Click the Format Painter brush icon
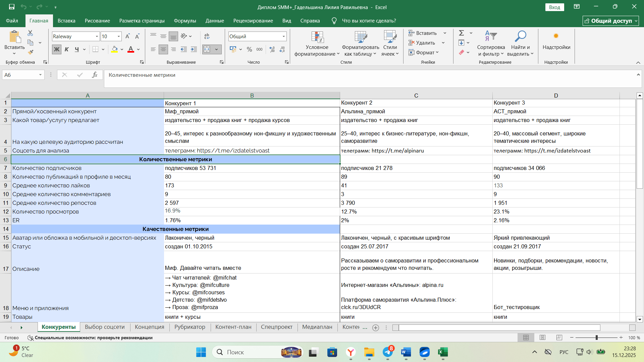Viewport: 644px width, 362px height. pos(31,52)
